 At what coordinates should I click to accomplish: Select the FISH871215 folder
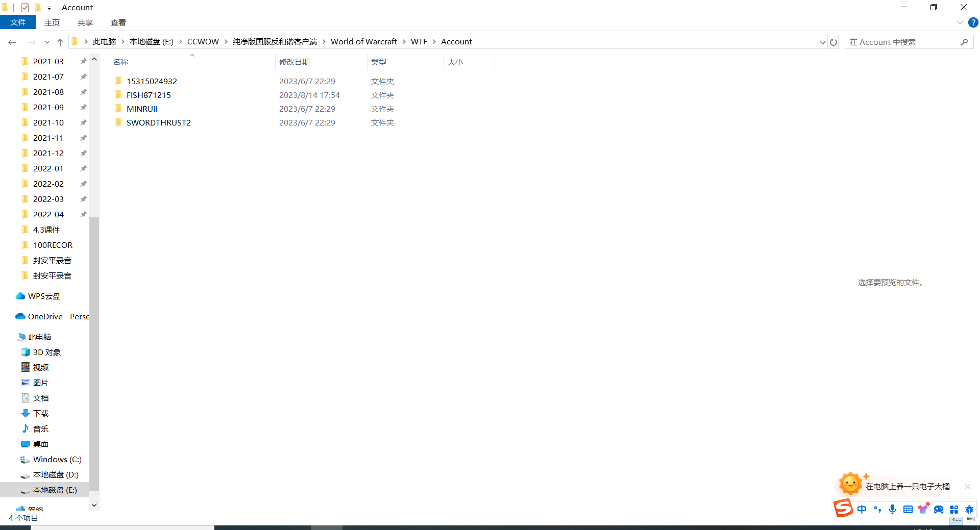[149, 95]
